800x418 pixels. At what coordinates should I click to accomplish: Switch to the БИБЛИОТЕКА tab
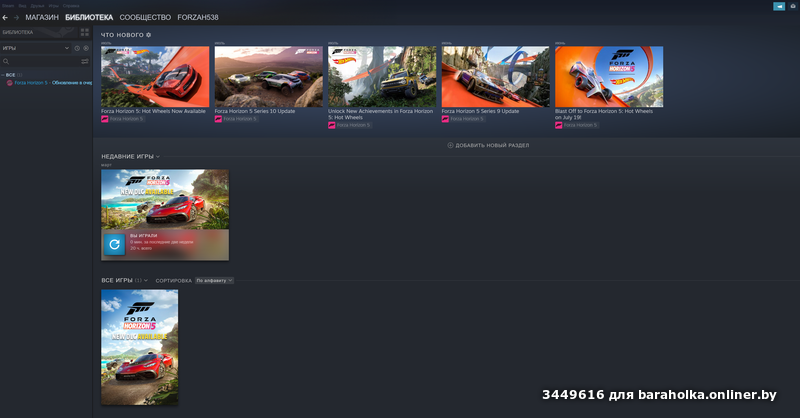click(x=89, y=17)
